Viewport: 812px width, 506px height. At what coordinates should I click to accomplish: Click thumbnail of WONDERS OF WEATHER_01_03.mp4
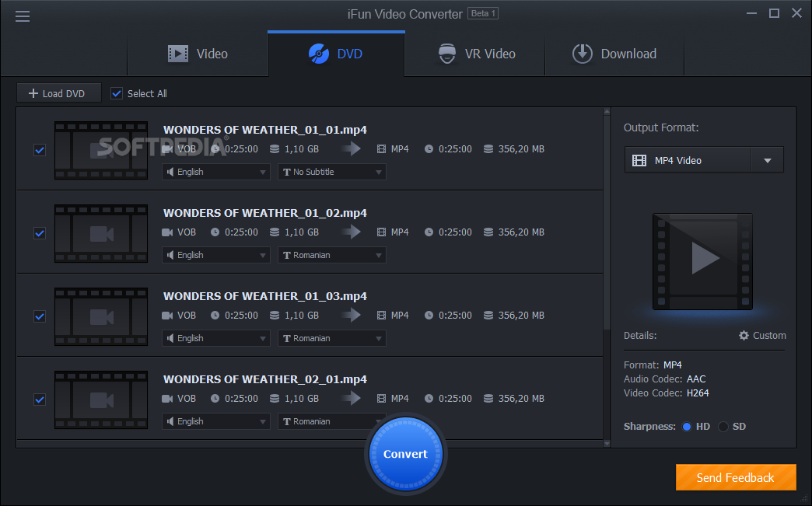(x=101, y=316)
